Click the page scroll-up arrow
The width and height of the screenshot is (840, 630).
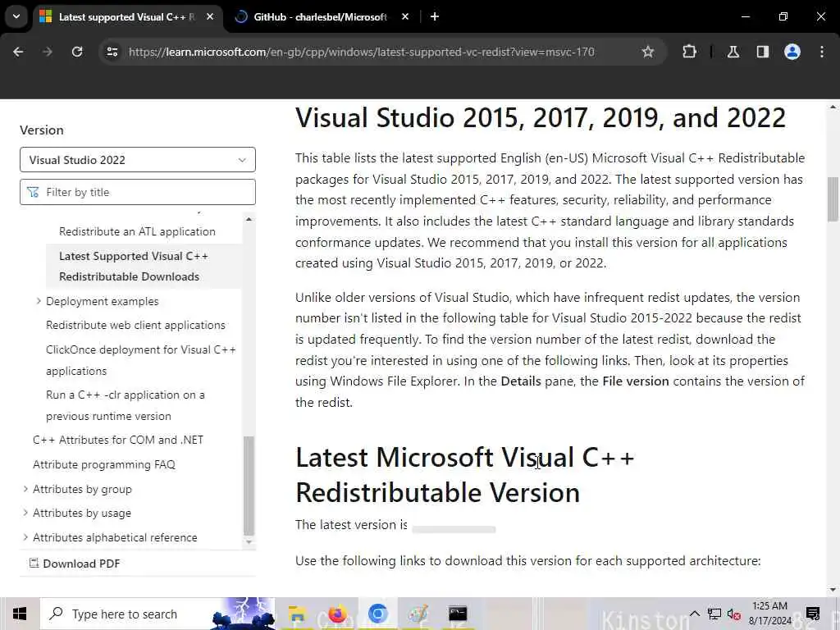pyautogui.click(x=833, y=107)
